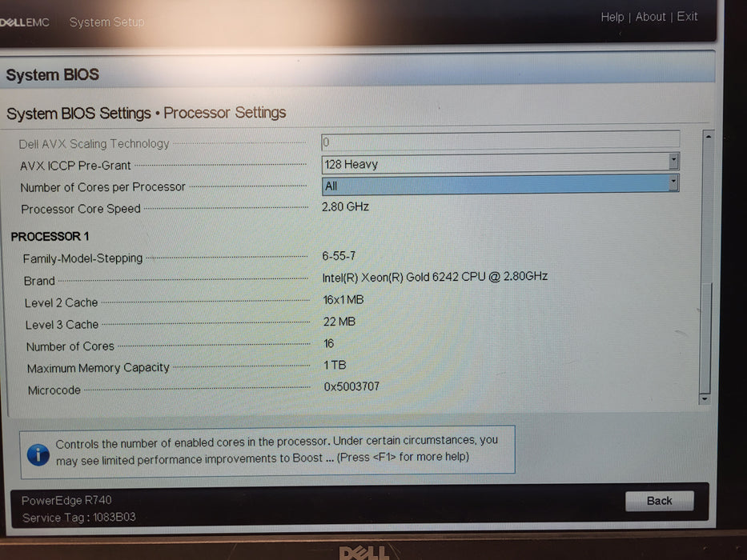Screen dimensions: 747x560
Task: Click the scrollbar down arrow
Action: [x=705, y=399]
